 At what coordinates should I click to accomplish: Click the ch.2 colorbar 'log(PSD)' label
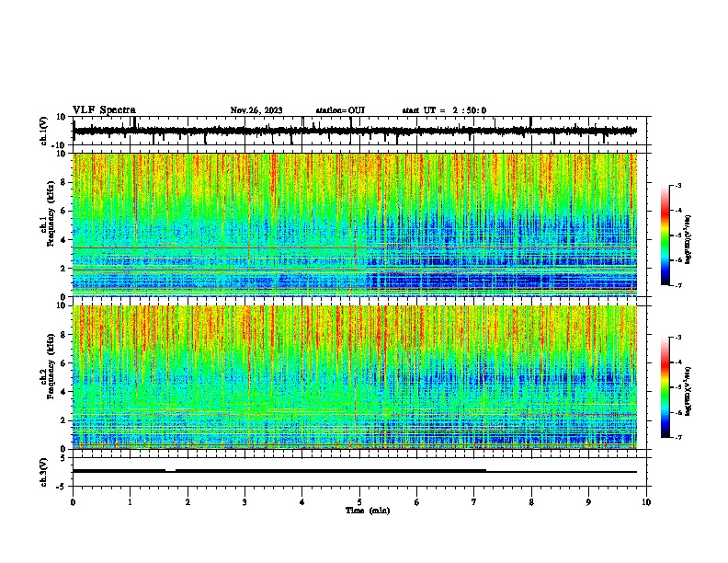point(688,390)
